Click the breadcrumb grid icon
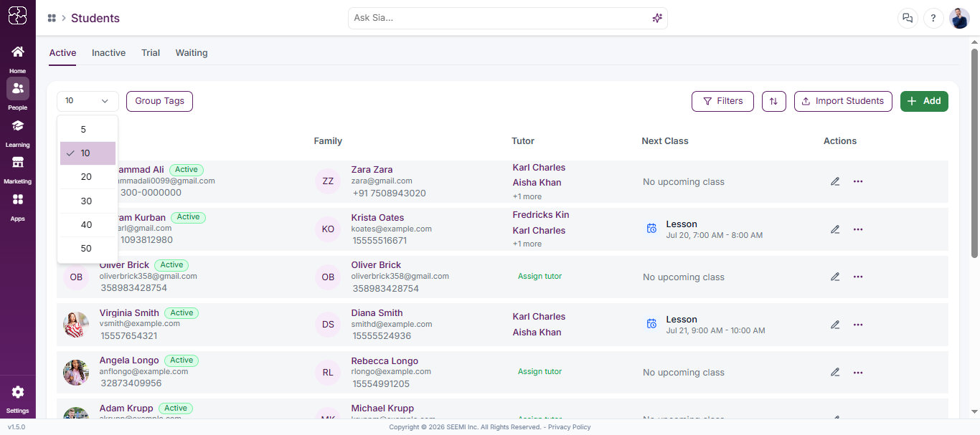The width and height of the screenshot is (980, 435). click(x=52, y=18)
